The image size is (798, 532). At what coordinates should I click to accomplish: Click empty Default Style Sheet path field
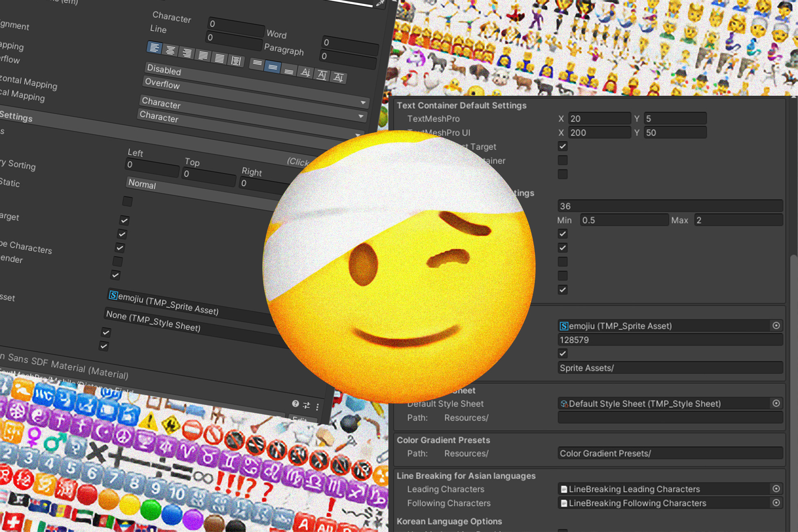(x=670, y=418)
